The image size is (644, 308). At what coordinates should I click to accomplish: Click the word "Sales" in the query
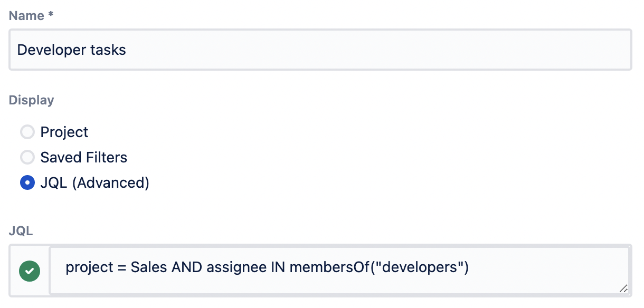[149, 268]
